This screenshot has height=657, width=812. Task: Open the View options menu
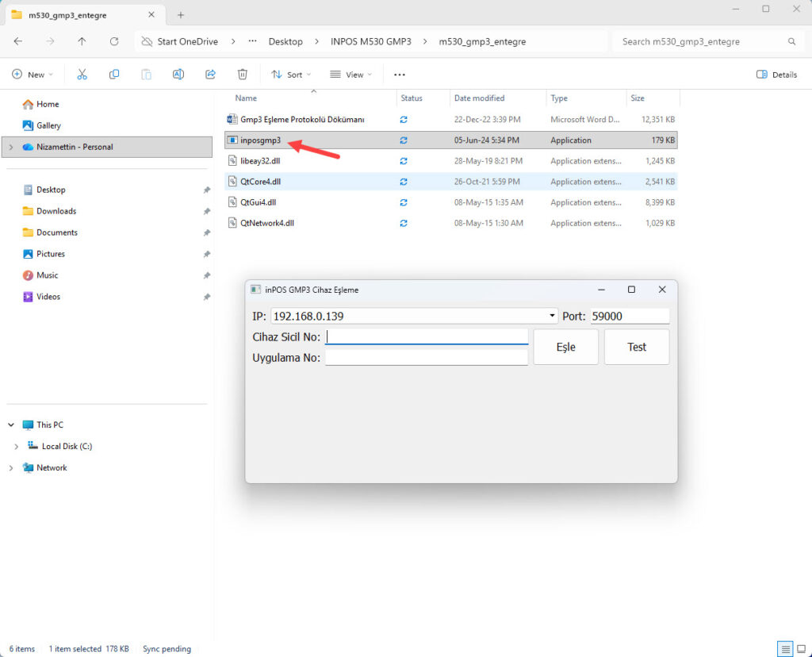coord(350,75)
